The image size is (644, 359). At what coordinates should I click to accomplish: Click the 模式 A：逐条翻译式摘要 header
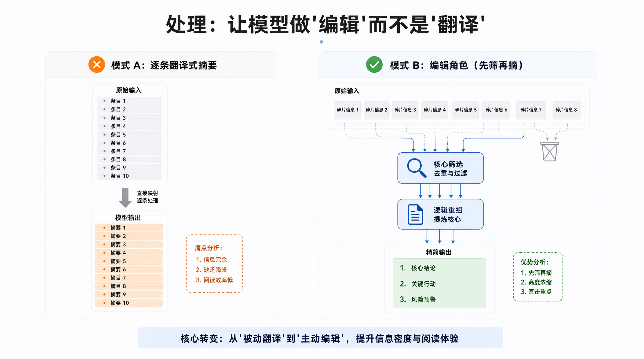pos(164,65)
